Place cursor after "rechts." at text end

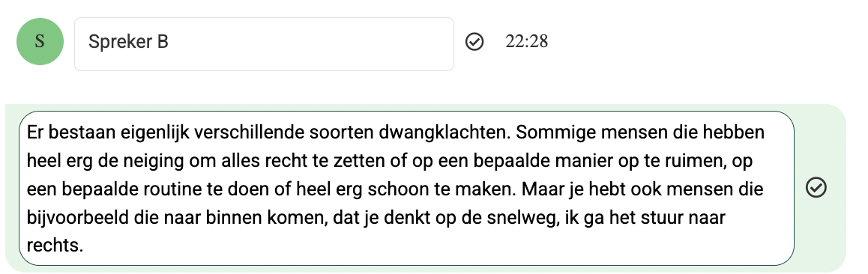[84, 246]
